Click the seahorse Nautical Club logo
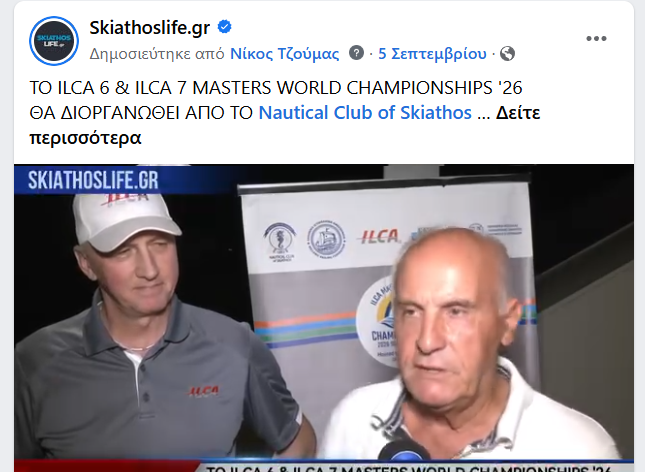The image size is (645, 472). 280,242
